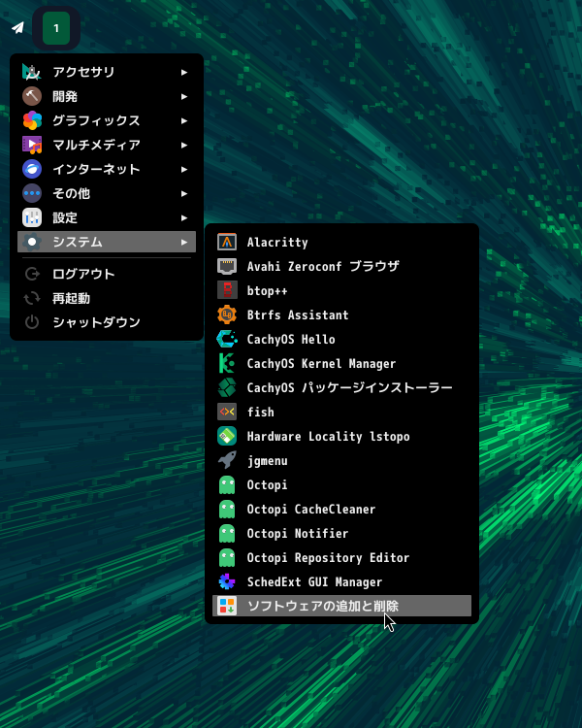Launch fish entry

[341, 412]
